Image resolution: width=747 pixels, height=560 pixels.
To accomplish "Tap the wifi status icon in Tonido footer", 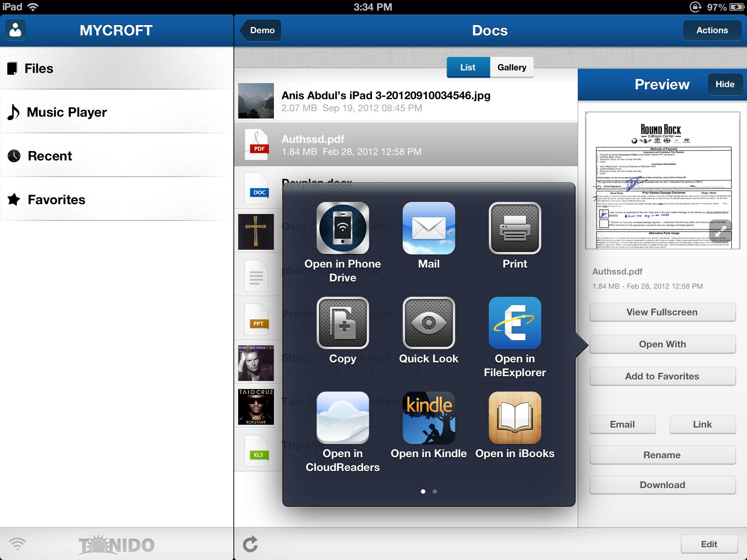I will 18,544.
